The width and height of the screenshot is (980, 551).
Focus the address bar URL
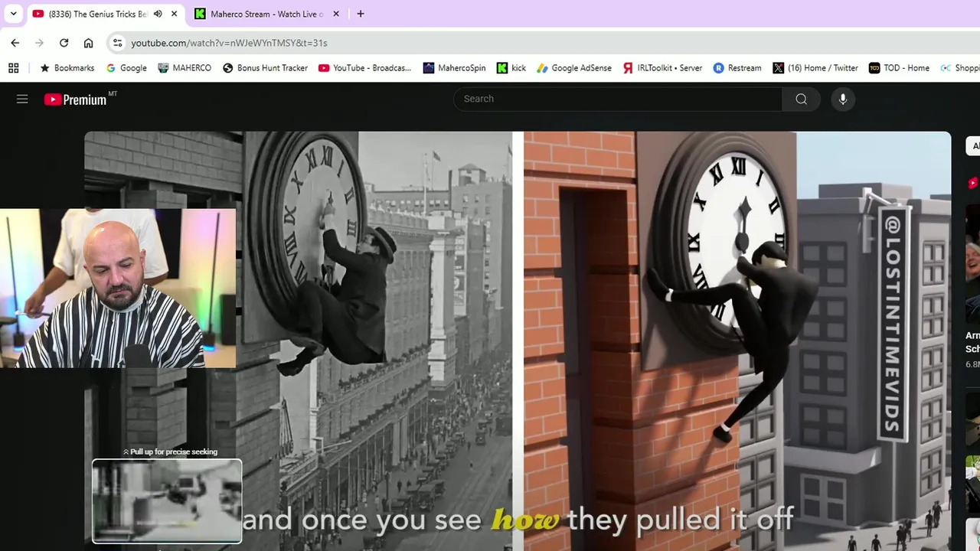click(229, 43)
